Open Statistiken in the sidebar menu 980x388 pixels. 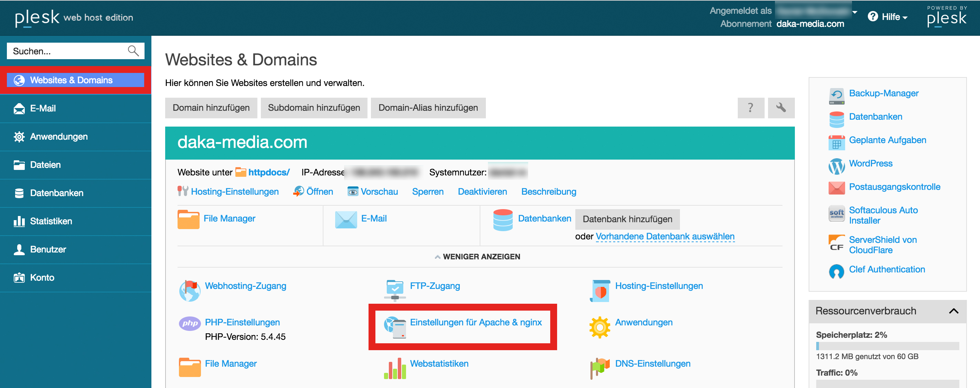pyautogui.click(x=51, y=221)
